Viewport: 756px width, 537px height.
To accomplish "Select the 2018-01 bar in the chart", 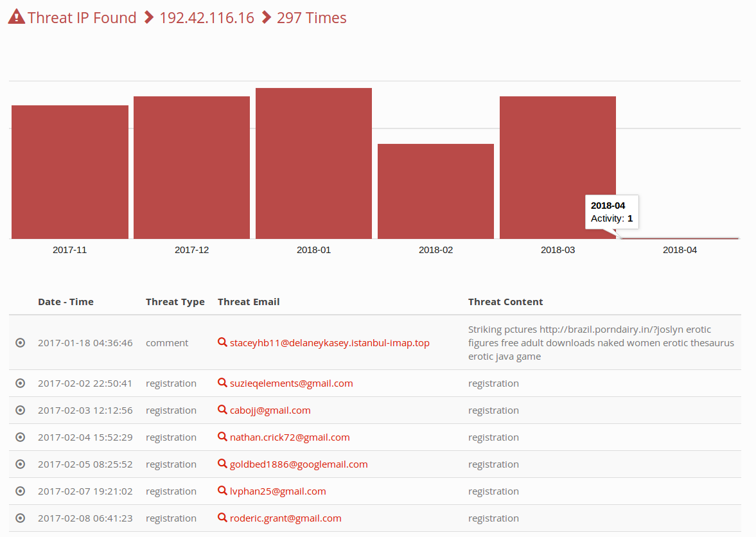I will (314, 163).
